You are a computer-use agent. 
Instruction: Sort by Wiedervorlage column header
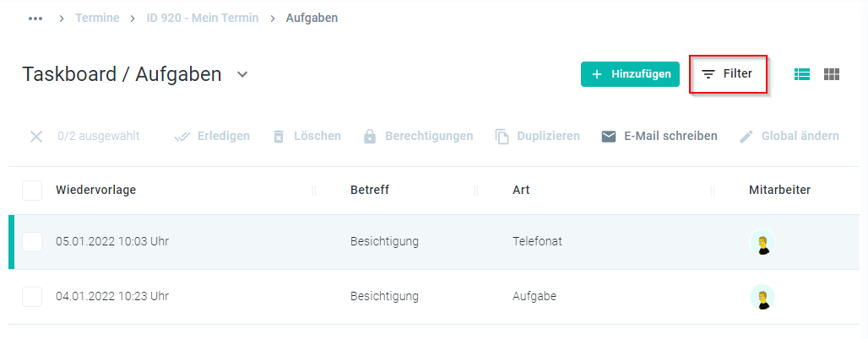[95, 191]
